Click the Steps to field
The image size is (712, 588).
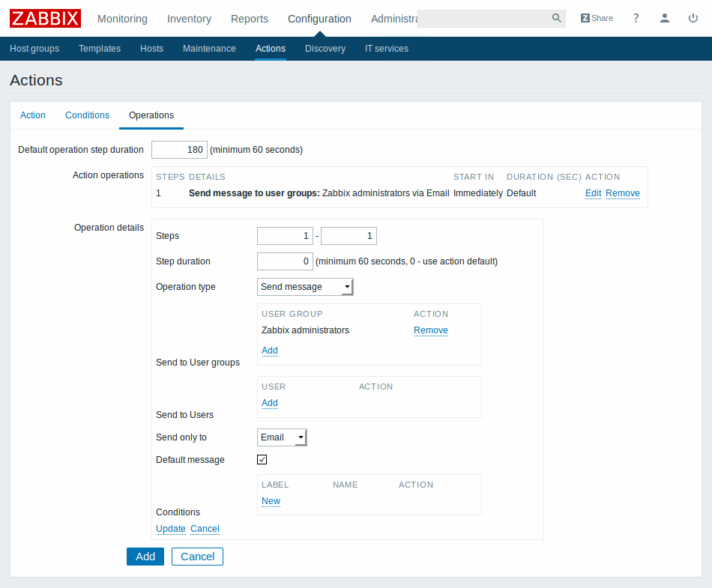click(x=349, y=236)
